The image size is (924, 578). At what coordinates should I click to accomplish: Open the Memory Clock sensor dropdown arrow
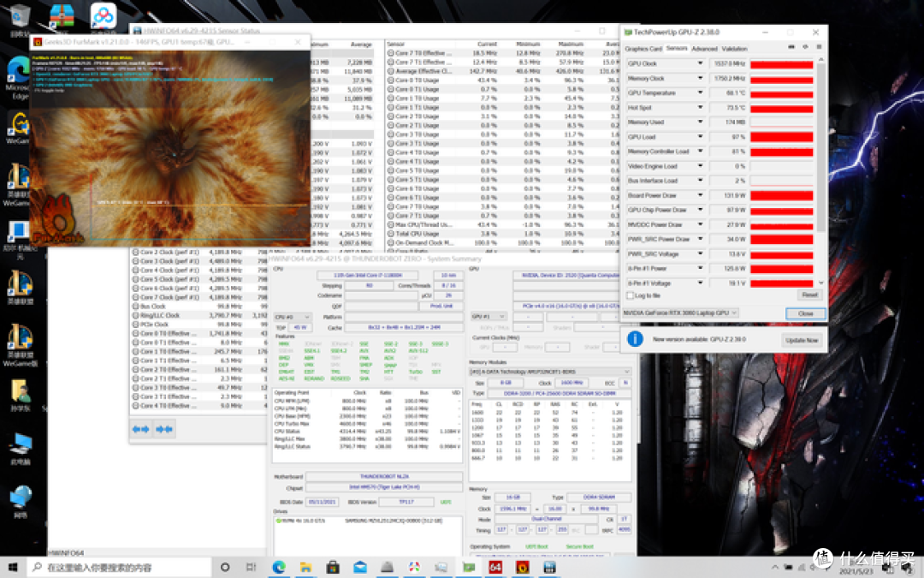(x=700, y=78)
